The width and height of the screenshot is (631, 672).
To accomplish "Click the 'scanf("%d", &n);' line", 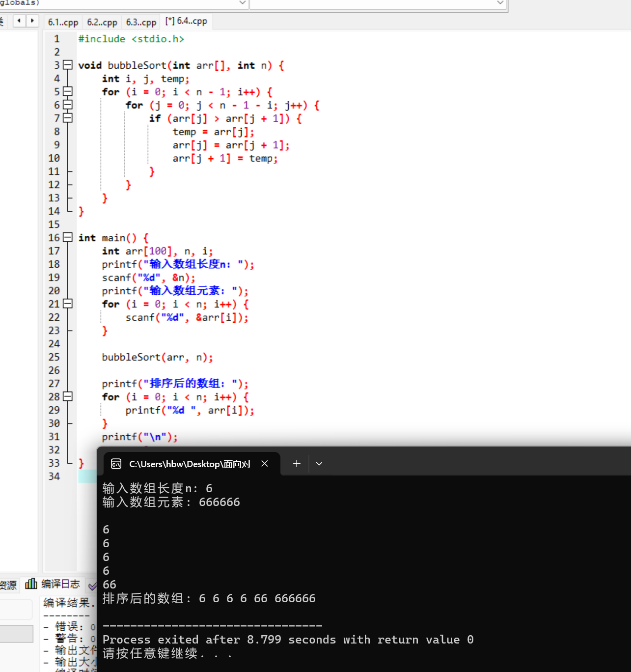I will coord(149,278).
